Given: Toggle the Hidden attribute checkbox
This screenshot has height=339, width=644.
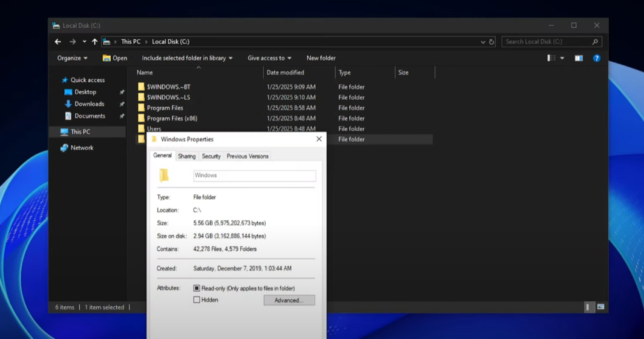Looking at the screenshot, I should pyautogui.click(x=196, y=300).
